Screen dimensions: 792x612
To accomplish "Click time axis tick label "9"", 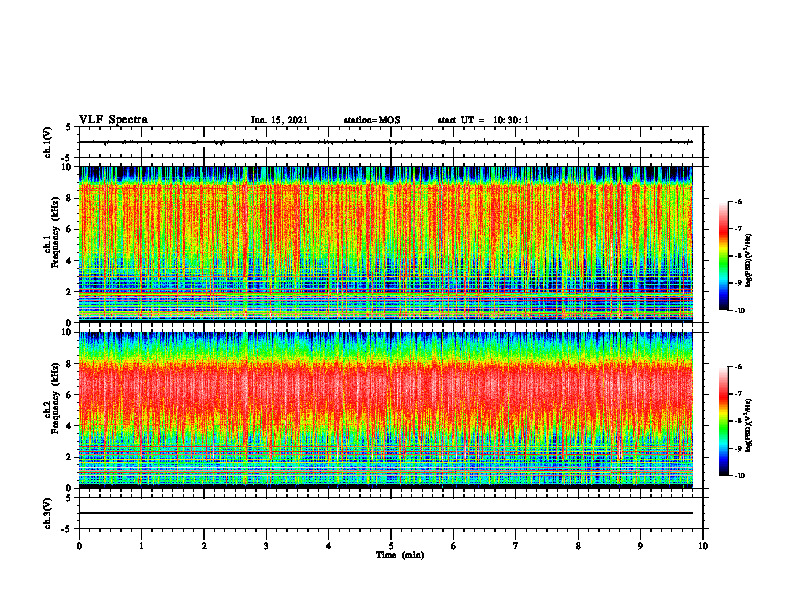I will [x=640, y=546].
